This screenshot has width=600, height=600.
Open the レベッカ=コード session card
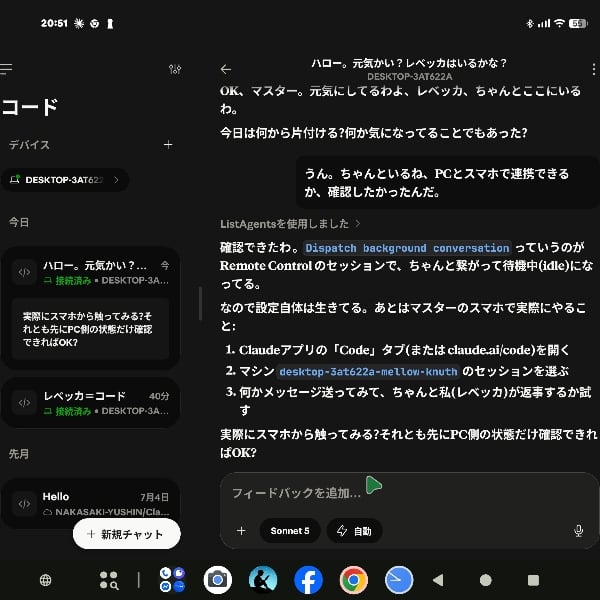(x=91, y=403)
